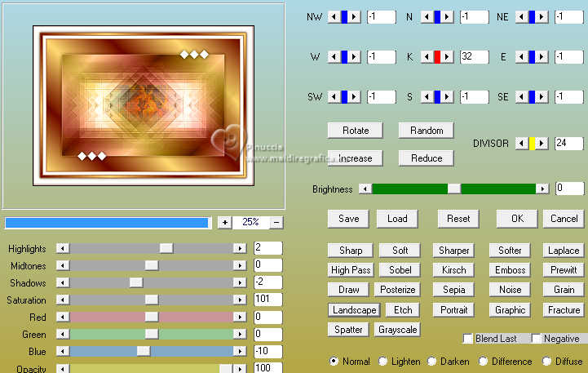This screenshot has height=373, width=588.
Task: Apply the Fracture preset
Action: point(564,310)
